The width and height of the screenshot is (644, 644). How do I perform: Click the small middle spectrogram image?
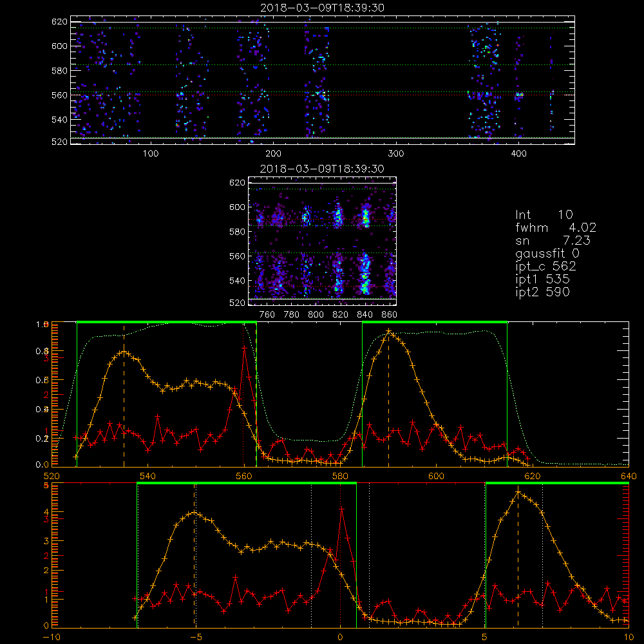(322, 241)
